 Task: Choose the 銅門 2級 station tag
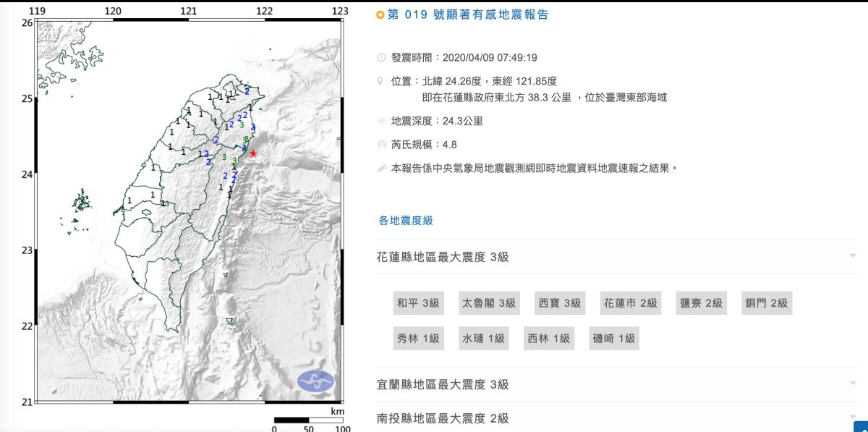(766, 303)
